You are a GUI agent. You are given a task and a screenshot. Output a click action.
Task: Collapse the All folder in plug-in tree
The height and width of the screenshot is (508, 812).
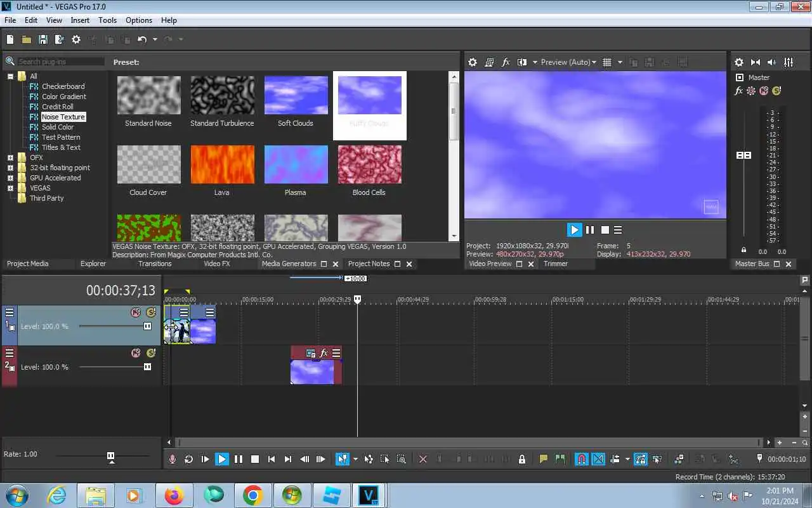[11, 76]
